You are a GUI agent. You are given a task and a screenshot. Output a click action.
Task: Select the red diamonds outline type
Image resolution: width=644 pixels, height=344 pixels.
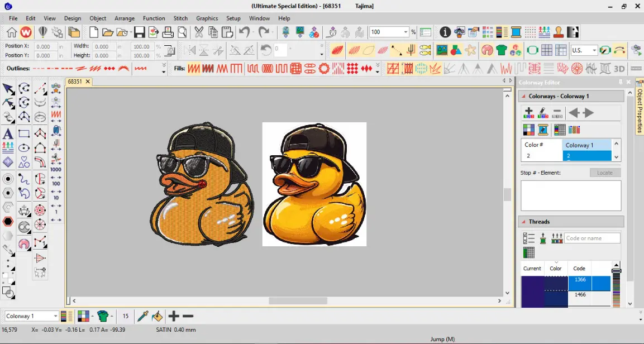tap(109, 69)
